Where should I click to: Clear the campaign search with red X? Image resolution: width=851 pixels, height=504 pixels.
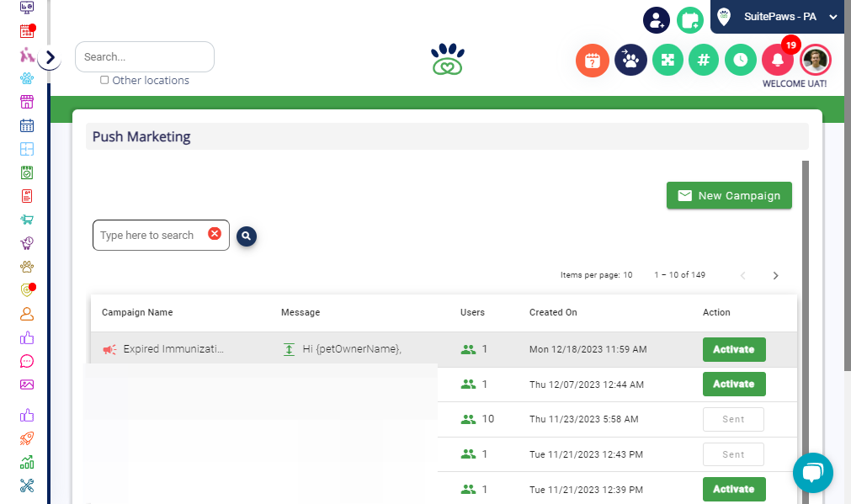point(215,233)
